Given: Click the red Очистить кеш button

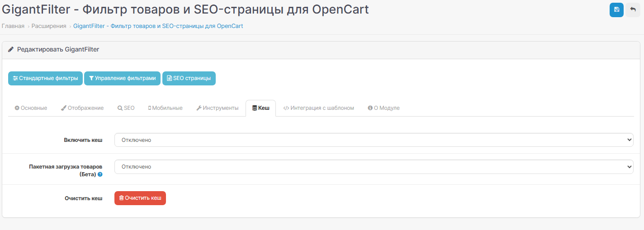Looking at the screenshot, I should click(x=140, y=198).
